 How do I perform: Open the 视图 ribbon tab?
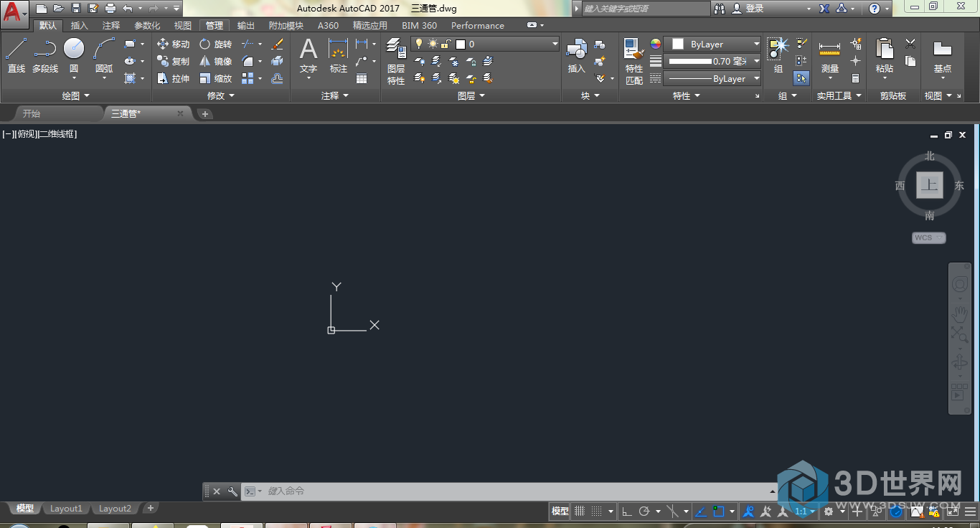[x=183, y=26]
